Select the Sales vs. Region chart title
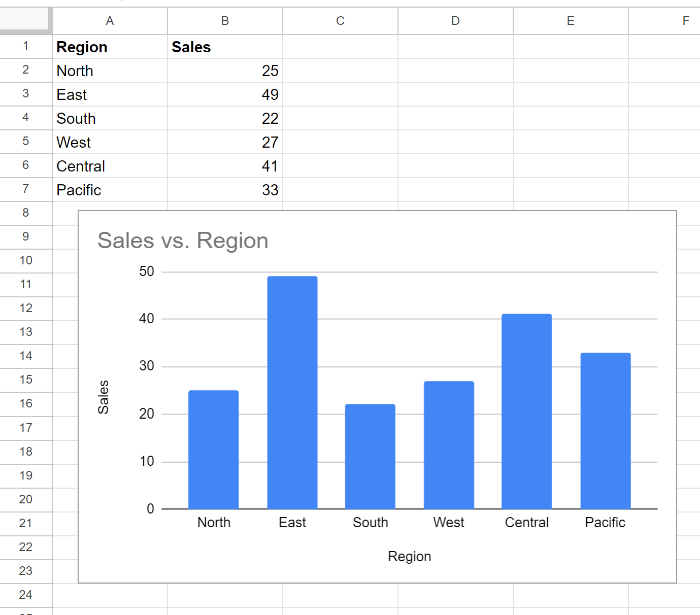 pos(183,241)
